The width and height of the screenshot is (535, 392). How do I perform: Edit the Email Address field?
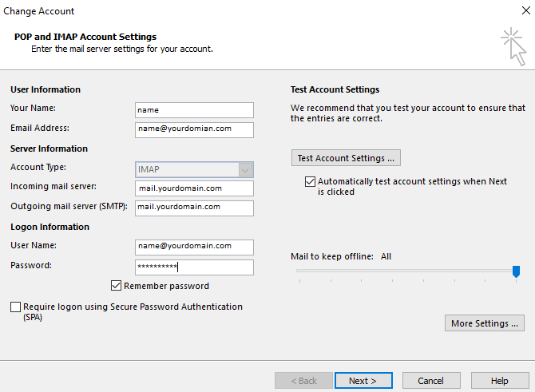(x=194, y=130)
